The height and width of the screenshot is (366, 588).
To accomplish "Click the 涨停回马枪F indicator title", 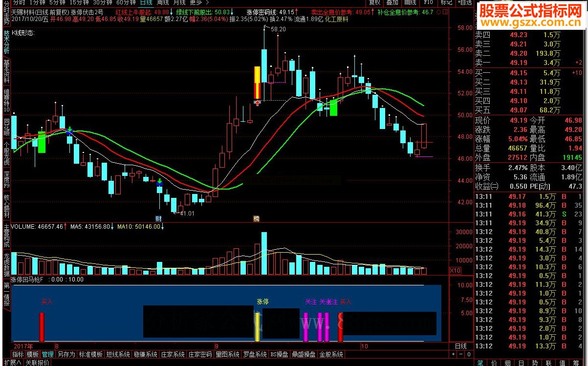I will [x=27, y=280].
